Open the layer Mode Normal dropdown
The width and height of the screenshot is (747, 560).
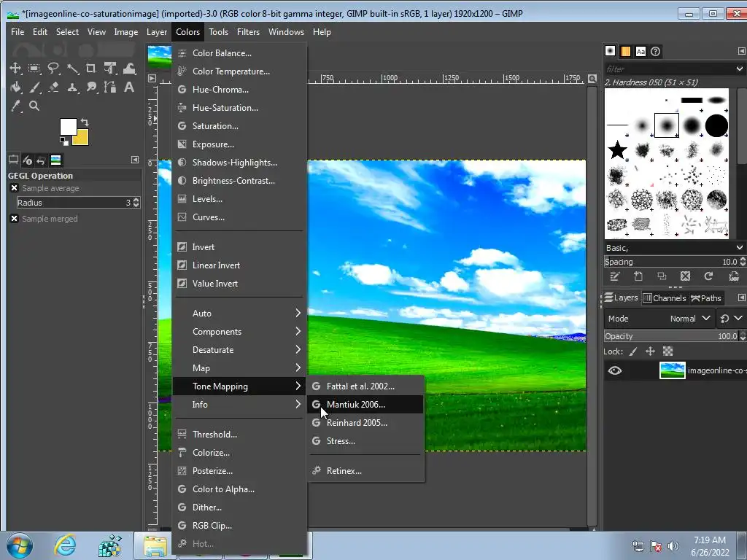click(x=659, y=319)
